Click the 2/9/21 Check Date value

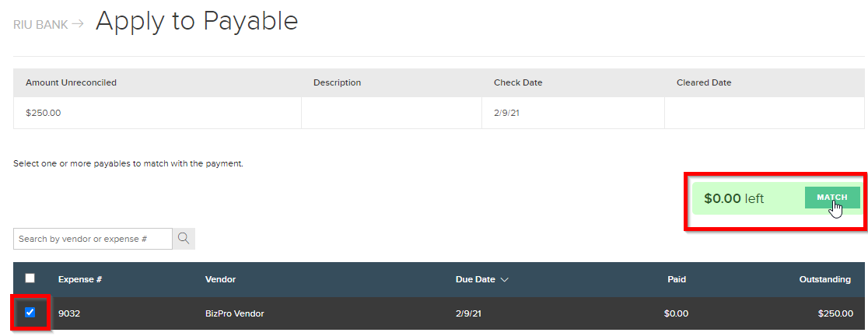[506, 113]
